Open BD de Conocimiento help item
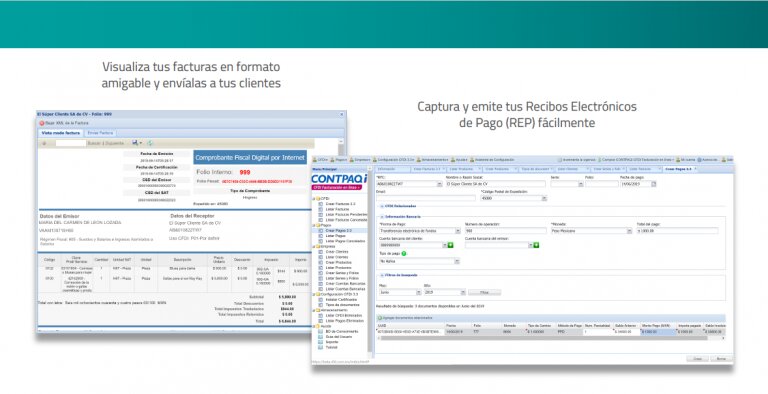768x394 pixels. 341,332
